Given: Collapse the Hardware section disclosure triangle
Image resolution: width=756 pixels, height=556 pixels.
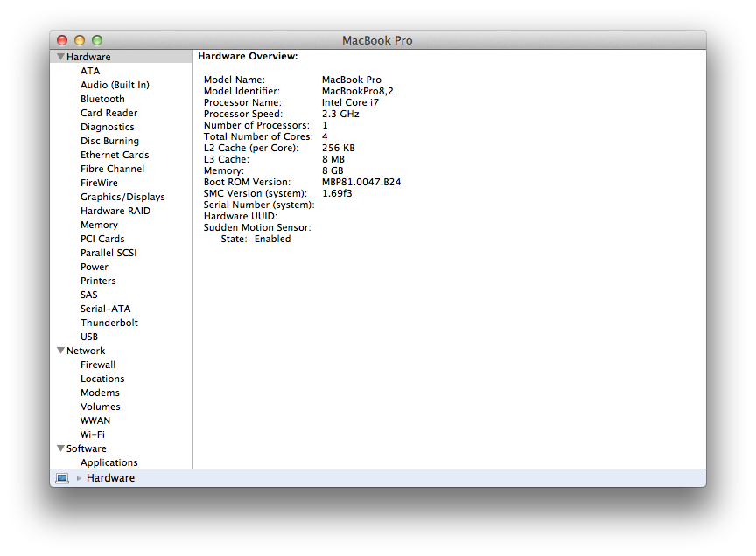Looking at the screenshot, I should click(60, 57).
